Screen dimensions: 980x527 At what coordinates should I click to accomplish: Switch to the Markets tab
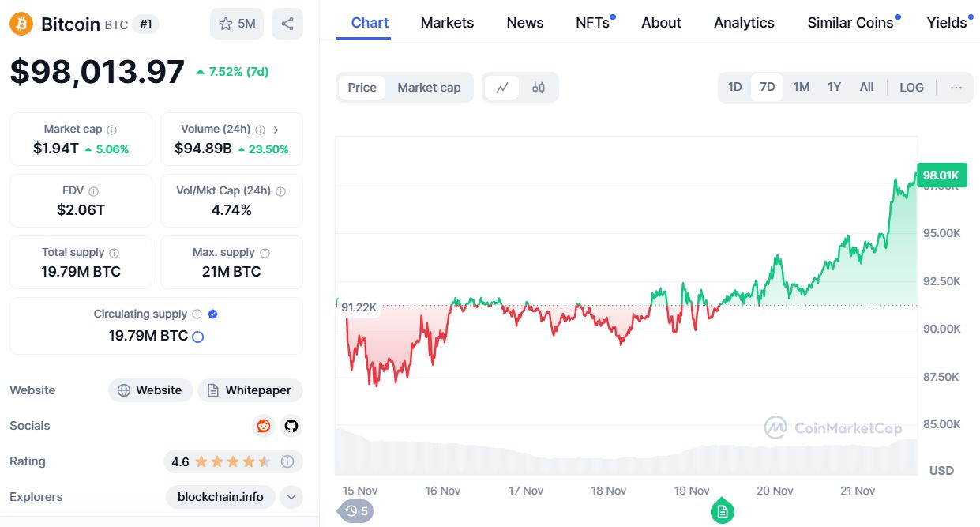(447, 23)
